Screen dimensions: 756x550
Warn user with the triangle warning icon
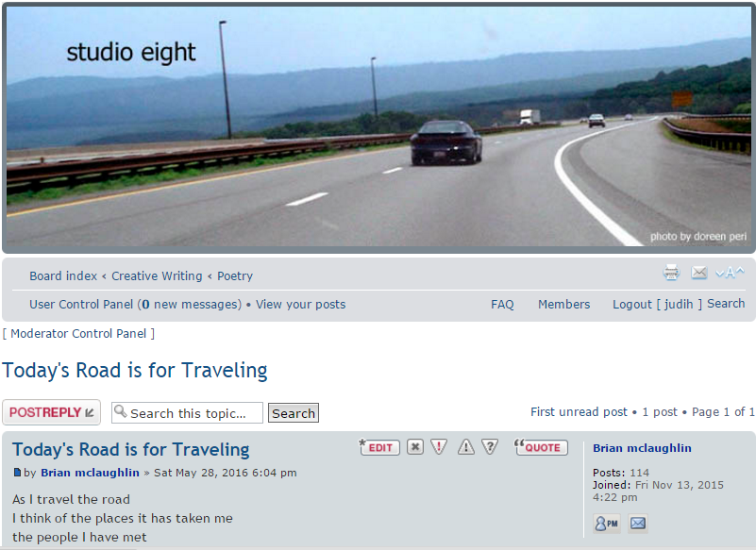pyautogui.click(x=465, y=447)
